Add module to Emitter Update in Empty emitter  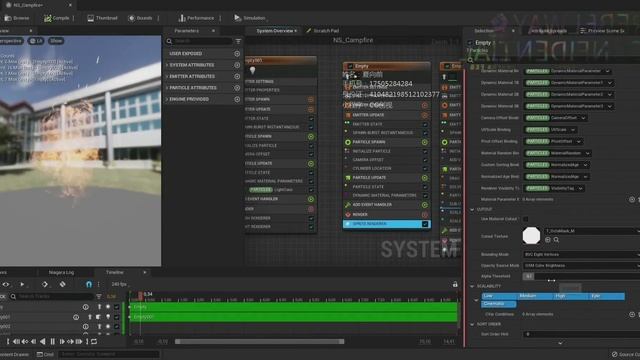[425, 115]
